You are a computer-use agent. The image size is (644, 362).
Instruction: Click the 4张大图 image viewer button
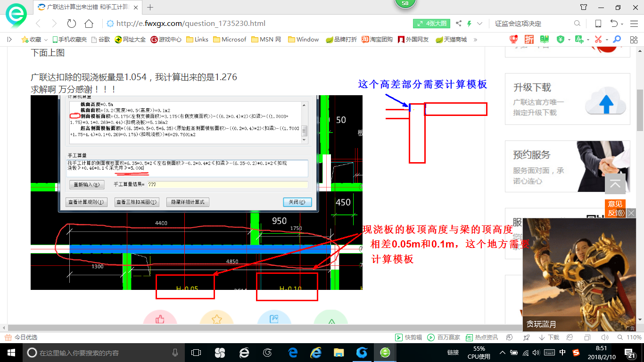432,24
